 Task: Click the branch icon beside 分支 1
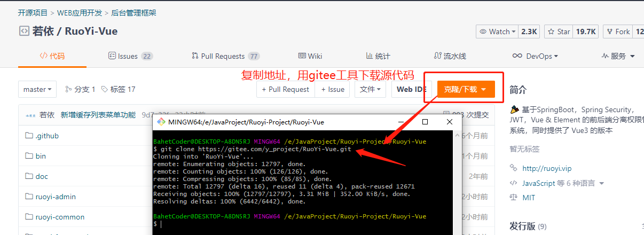[68, 89]
